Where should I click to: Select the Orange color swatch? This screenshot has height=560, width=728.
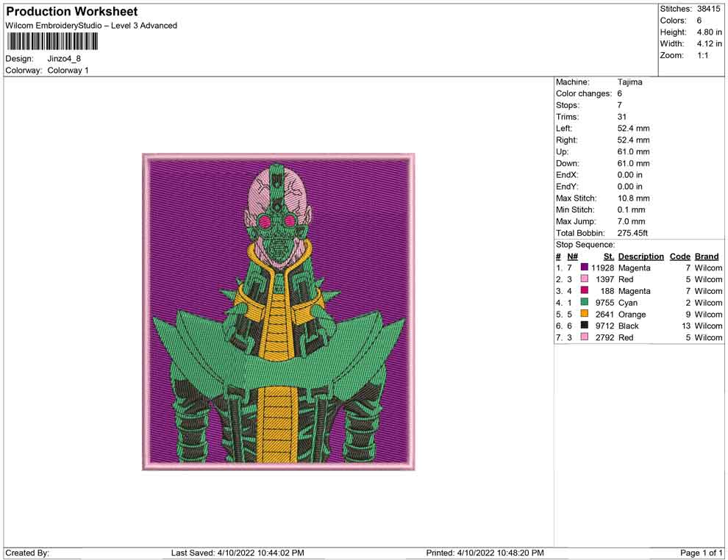pos(585,314)
